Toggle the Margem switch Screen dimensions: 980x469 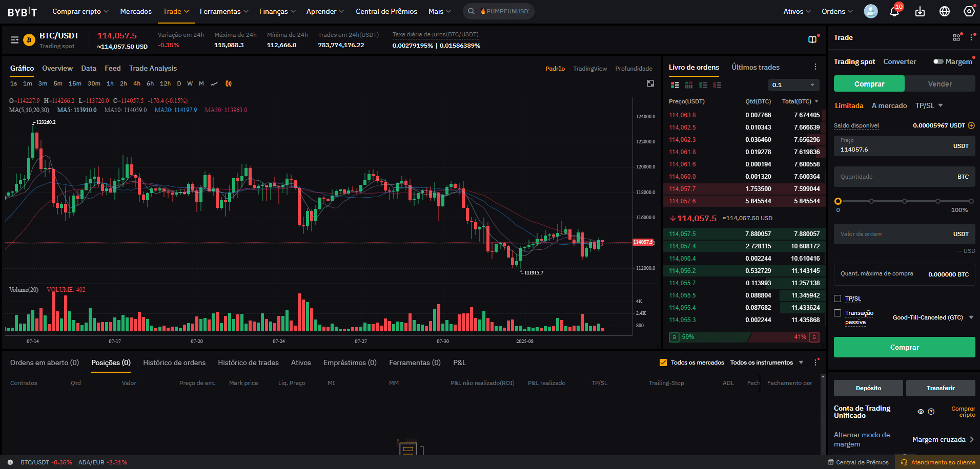click(x=938, y=61)
